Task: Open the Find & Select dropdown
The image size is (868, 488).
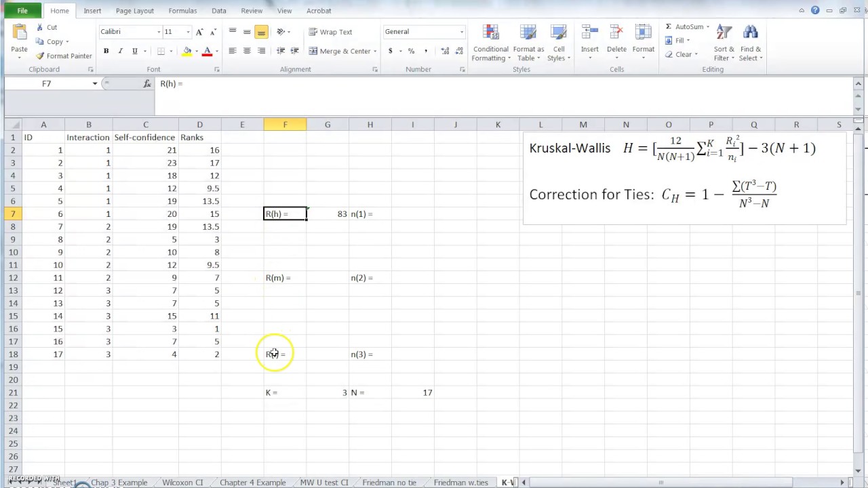Action: tap(751, 43)
